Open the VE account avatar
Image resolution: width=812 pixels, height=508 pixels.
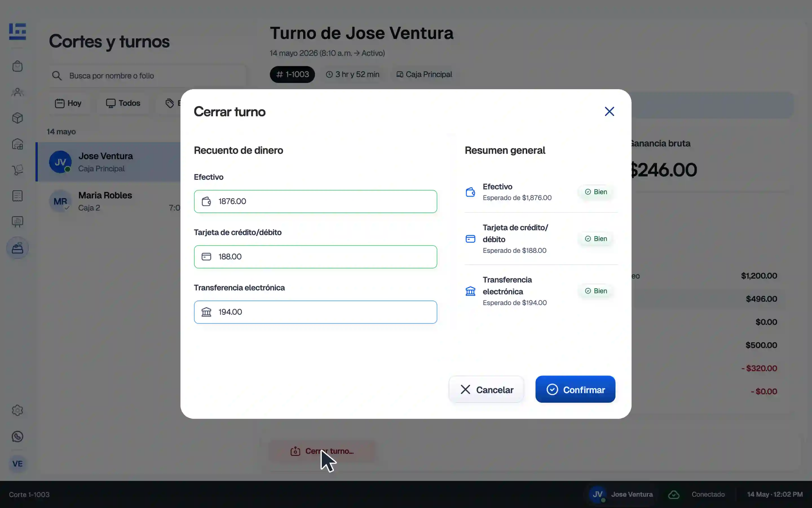pyautogui.click(x=17, y=464)
